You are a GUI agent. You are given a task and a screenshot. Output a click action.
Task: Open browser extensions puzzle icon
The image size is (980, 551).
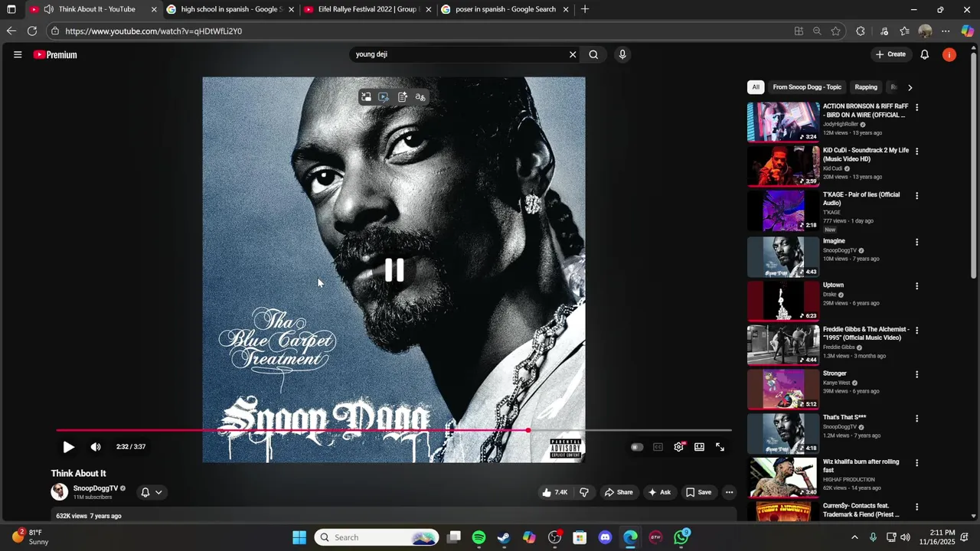[x=861, y=31]
